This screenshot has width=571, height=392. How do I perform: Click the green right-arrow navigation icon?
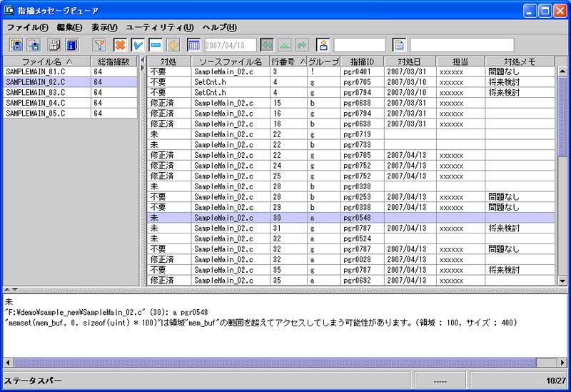click(302, 45)
